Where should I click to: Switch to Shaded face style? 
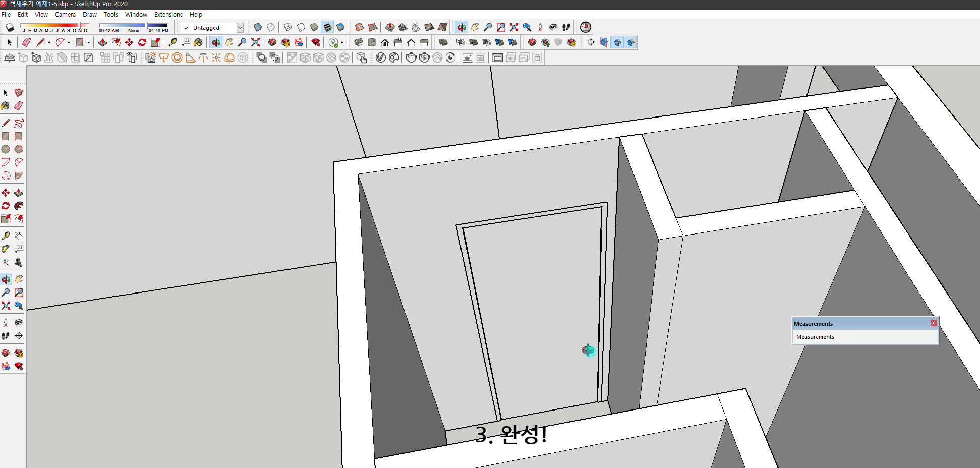click(314, 27)
